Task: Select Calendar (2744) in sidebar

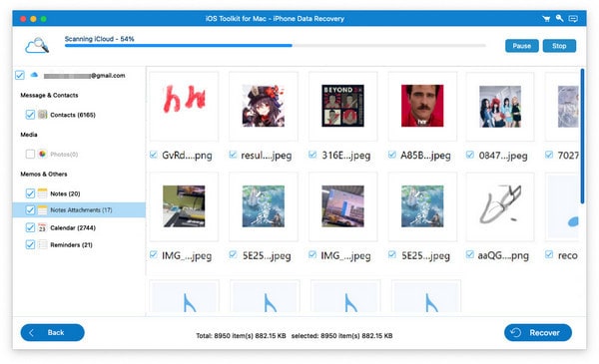Action: pyautogui.click(x=73, y=227)
